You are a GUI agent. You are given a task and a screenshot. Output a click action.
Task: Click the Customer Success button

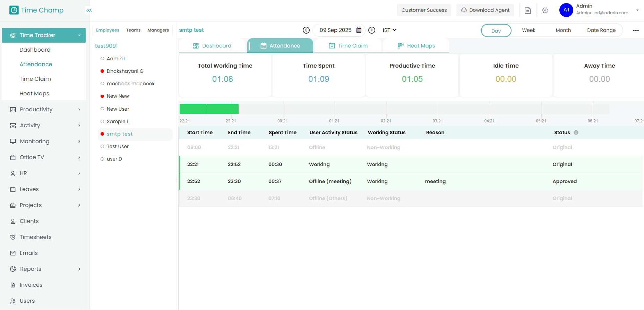[x=424, y=10]
